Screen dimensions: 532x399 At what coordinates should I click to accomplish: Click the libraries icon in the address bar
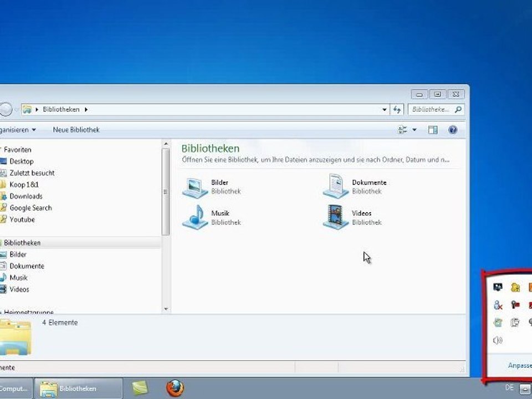tap(27, 109)
